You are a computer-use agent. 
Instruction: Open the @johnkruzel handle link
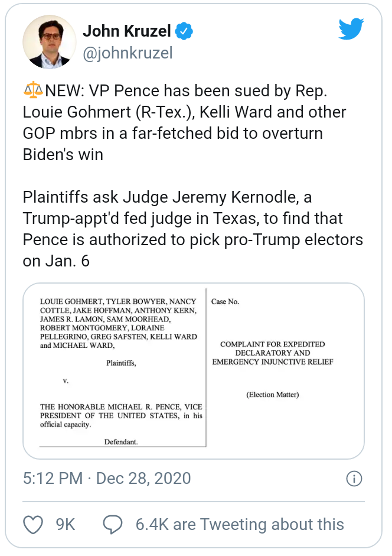(128, 53)
